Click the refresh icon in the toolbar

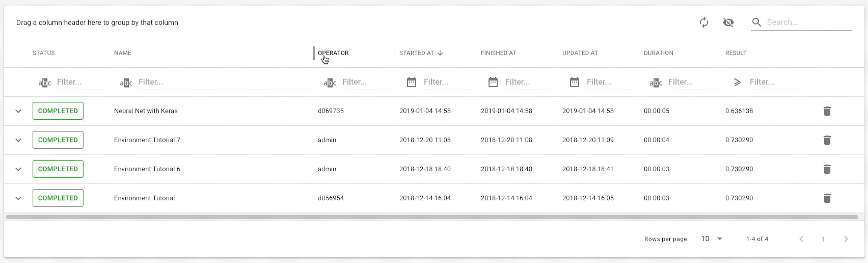click(x=704, y=22)
